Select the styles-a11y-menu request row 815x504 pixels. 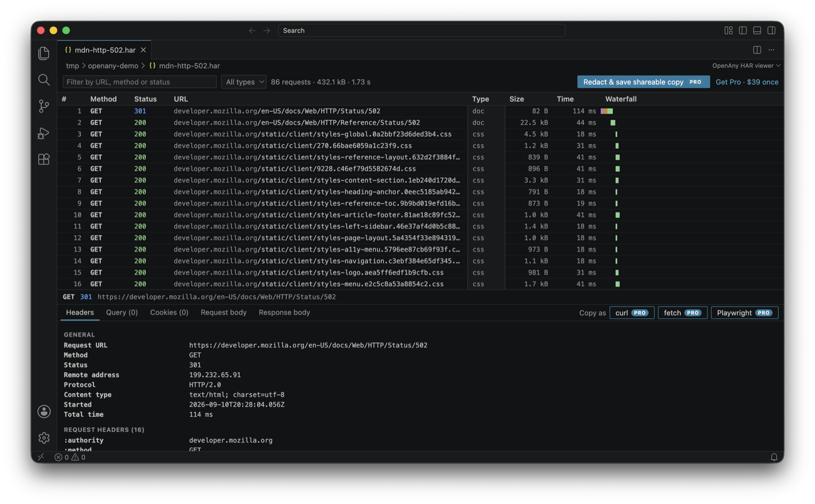[420, 249]
